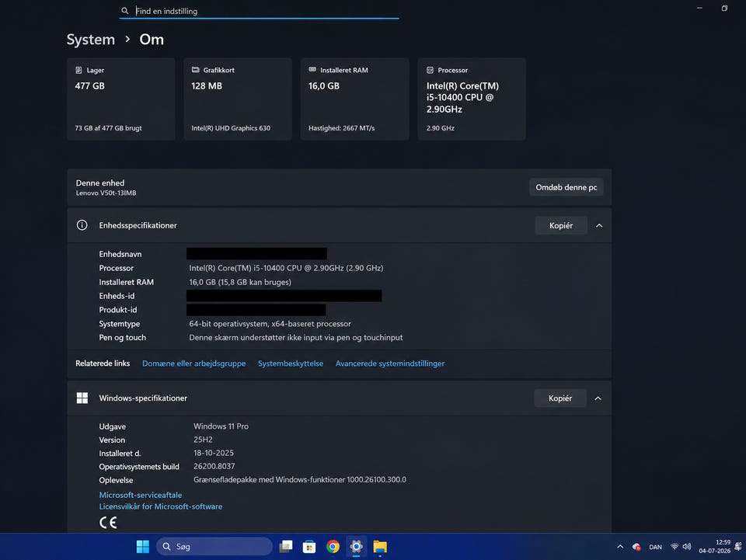Open the Wi-Fi network icon
The width and height of the screenshot is (746, 560).
pyautogui.click(x=675, y=547)
